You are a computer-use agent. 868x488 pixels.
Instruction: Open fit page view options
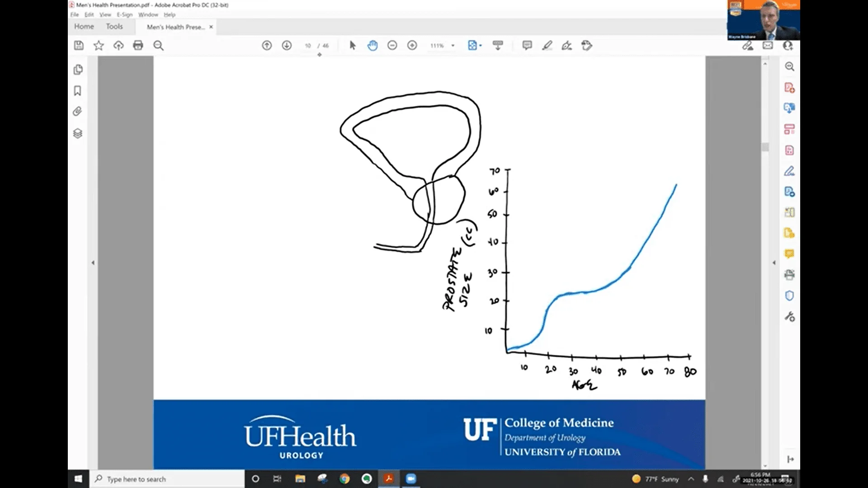tap(474, 45)
